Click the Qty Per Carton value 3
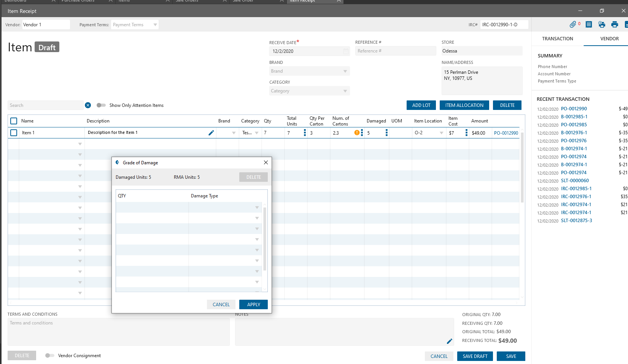The image size is (628, 364). tap(311, 133)
